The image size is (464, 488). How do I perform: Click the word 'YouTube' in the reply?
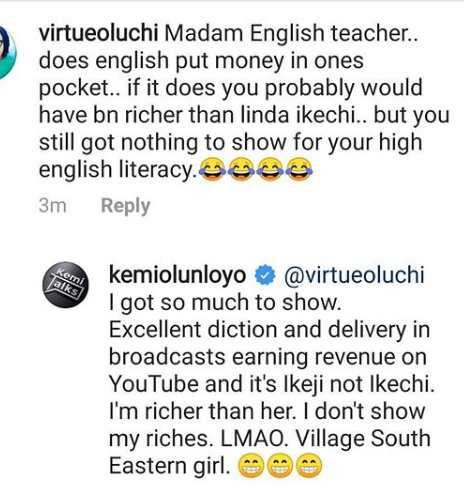tap(154, 384)
